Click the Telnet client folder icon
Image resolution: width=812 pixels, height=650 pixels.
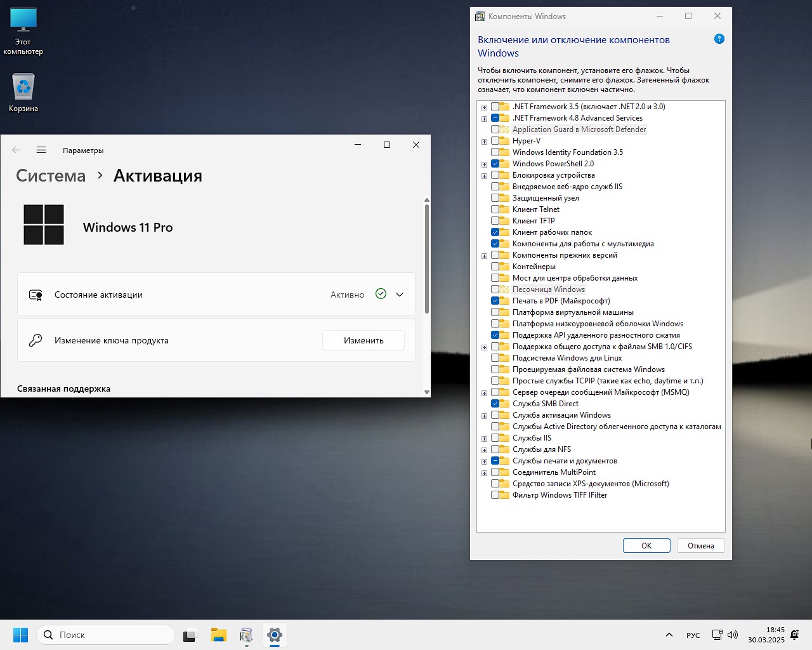[x=505, y=209]
